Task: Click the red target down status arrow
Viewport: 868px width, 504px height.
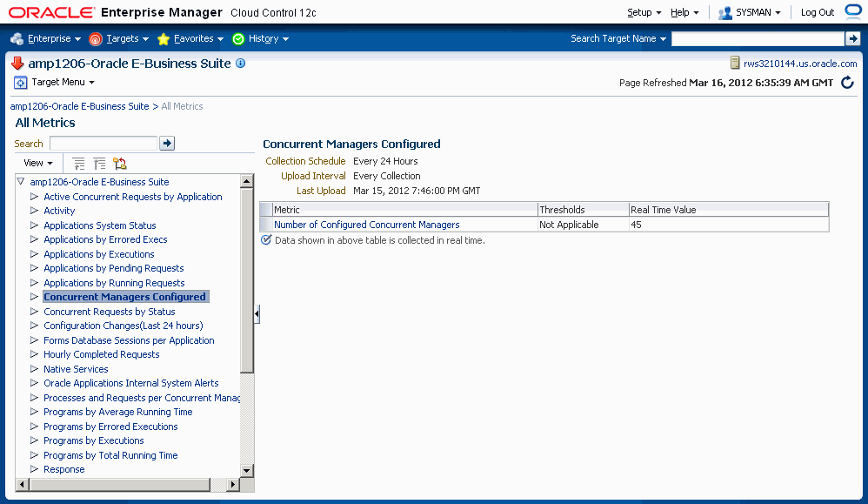Action: 17,64
